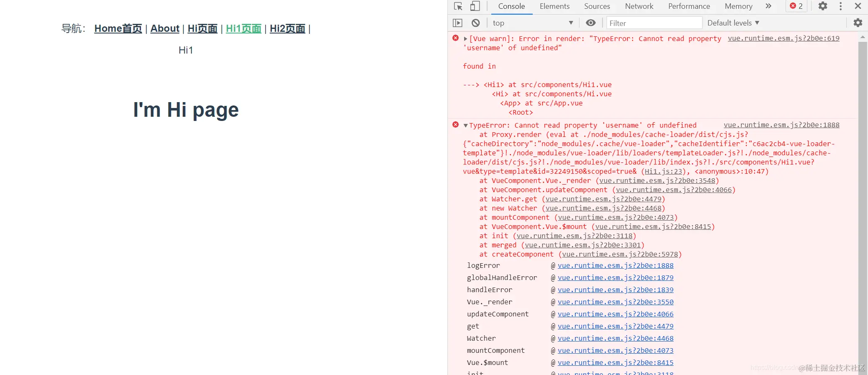Go to Home首页 navigation link

click(x=118, y=28)
